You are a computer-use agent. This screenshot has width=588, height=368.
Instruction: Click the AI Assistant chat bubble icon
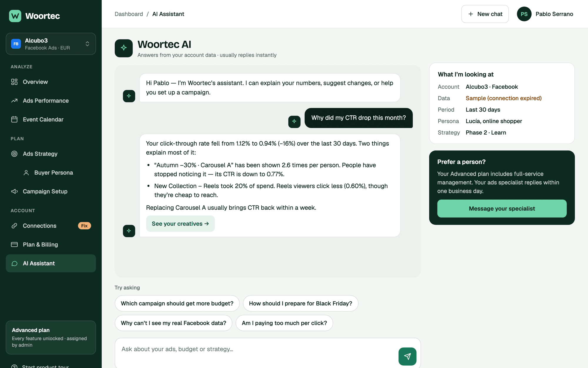[14, 263]
